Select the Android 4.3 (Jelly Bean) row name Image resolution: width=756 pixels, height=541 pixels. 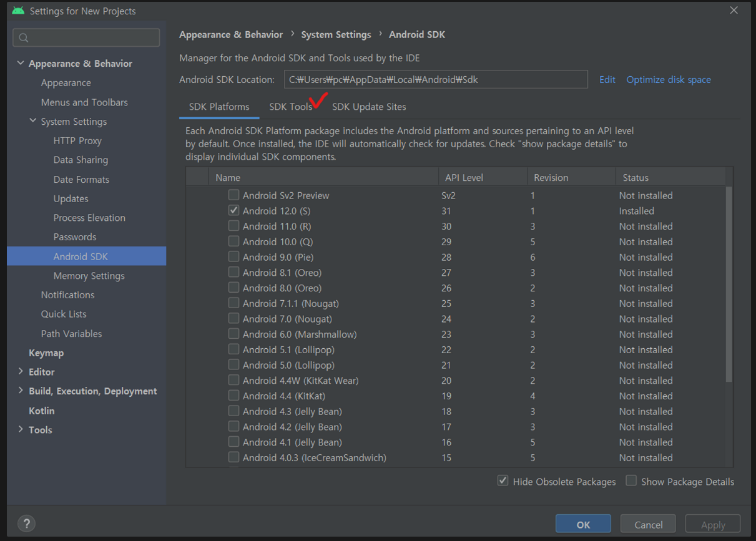[x=292, y=411]
